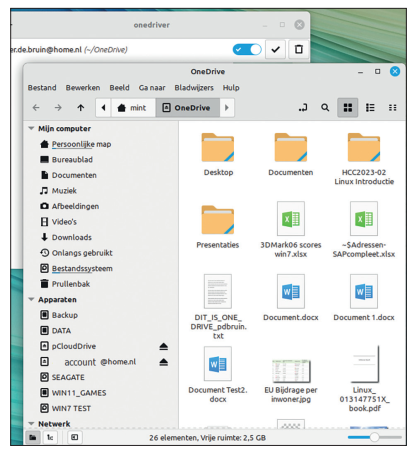Eject the pCloudDrive device

pyautogui.click(x=163, y=347)
